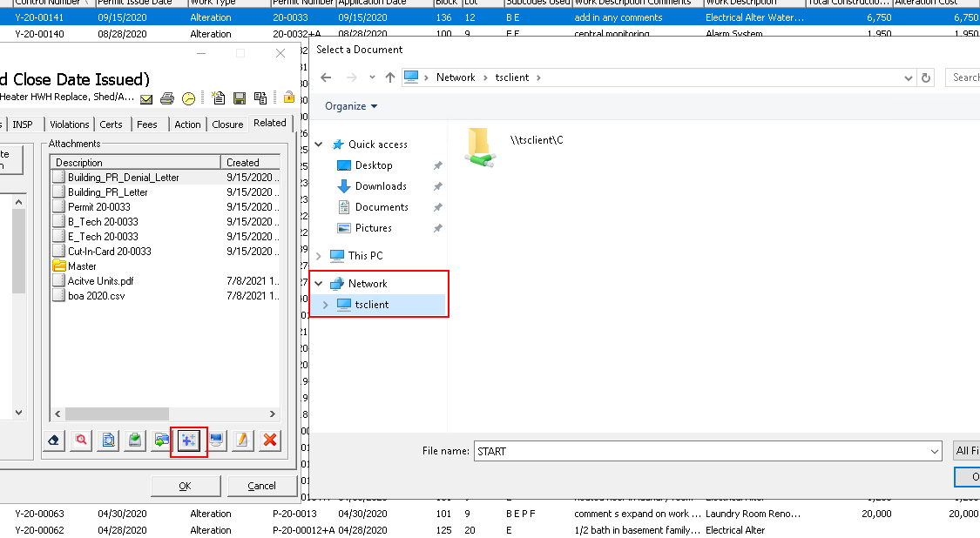Click the add attachment sparkle-plus icon
Viewport: 980px width, 538px height.
189,440
